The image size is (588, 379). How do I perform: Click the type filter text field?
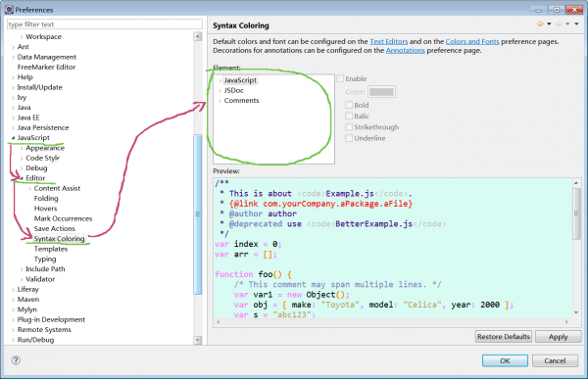click(105, 24)
